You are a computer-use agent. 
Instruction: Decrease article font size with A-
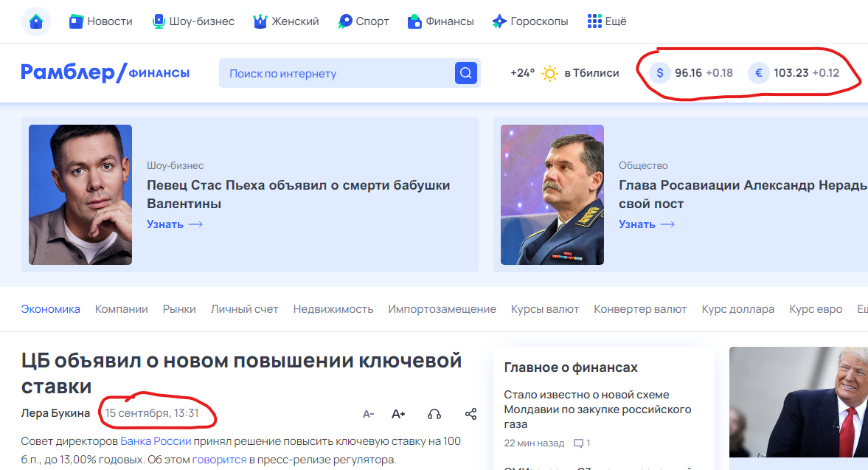click(x=368, y=414)
